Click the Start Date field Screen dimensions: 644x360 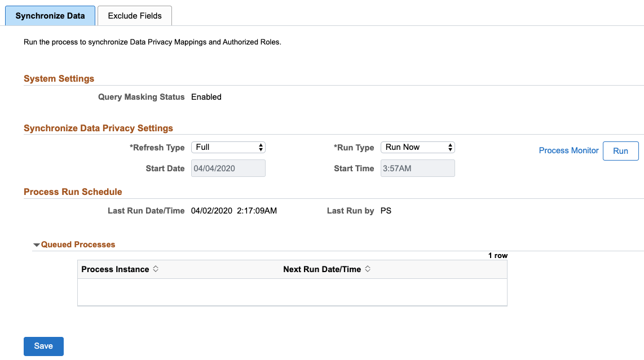coord(228,168)
